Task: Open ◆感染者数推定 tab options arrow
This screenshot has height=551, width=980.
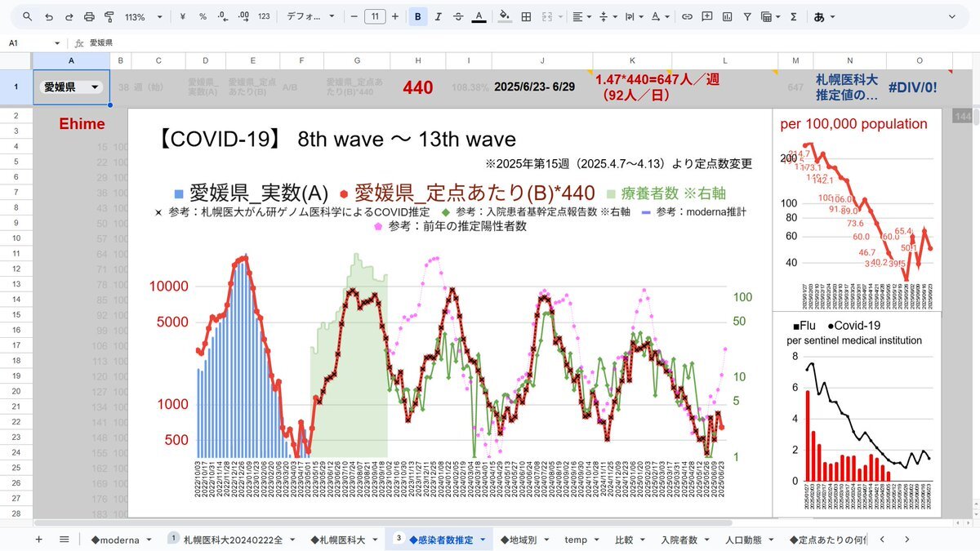Action: coord(483,540)
